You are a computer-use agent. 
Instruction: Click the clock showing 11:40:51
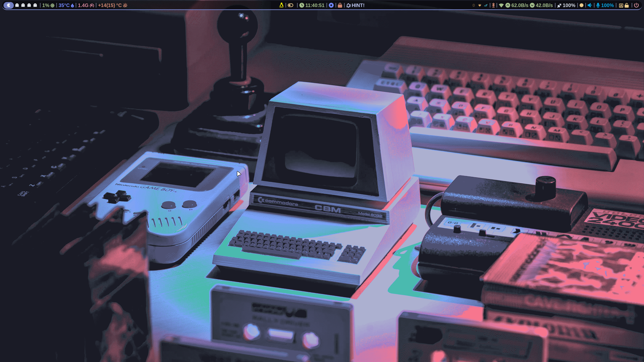(x=312, y=5)
